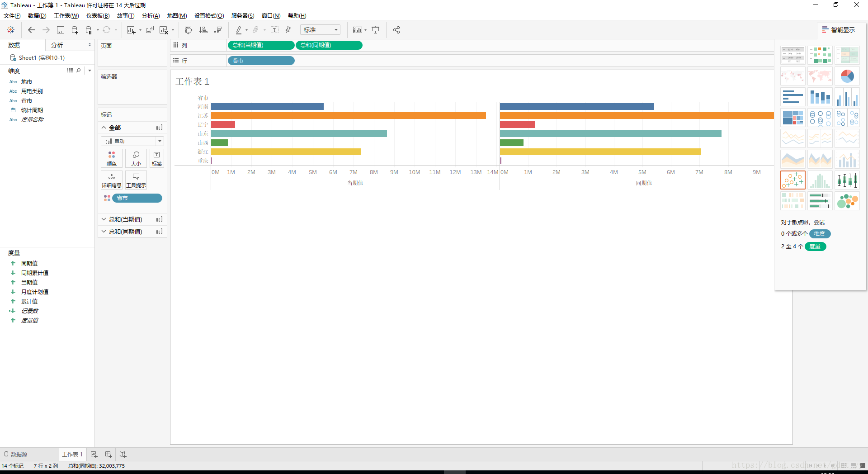Toggle mark labels with the T icon
Screen dimensions: 868x474
pos(274,30)
